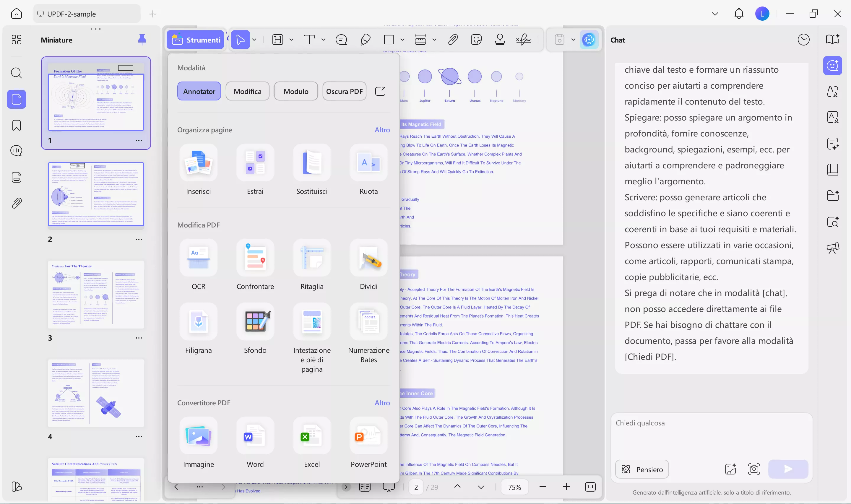Open the comment speech bubble tool
The width and height of the screenshot is (851, 504).
[341, 40]
